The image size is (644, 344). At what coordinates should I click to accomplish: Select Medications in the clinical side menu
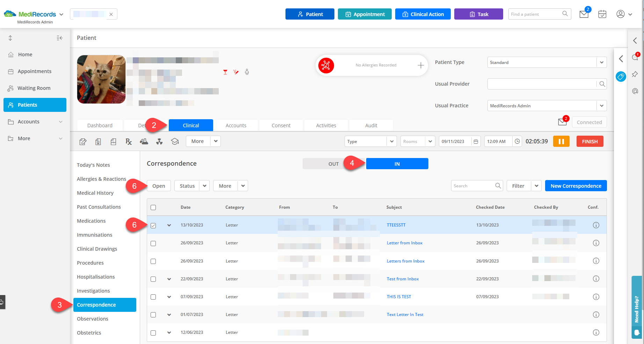coord(91,221)
